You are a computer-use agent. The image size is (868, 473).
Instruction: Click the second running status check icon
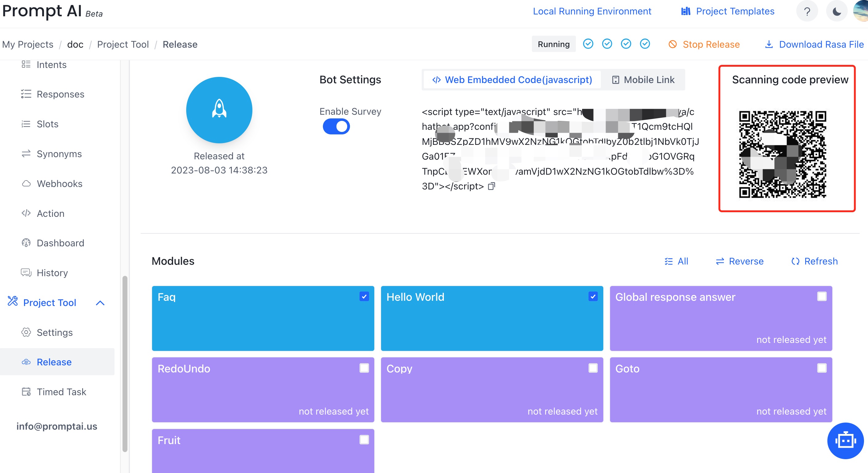click(607, 44)
